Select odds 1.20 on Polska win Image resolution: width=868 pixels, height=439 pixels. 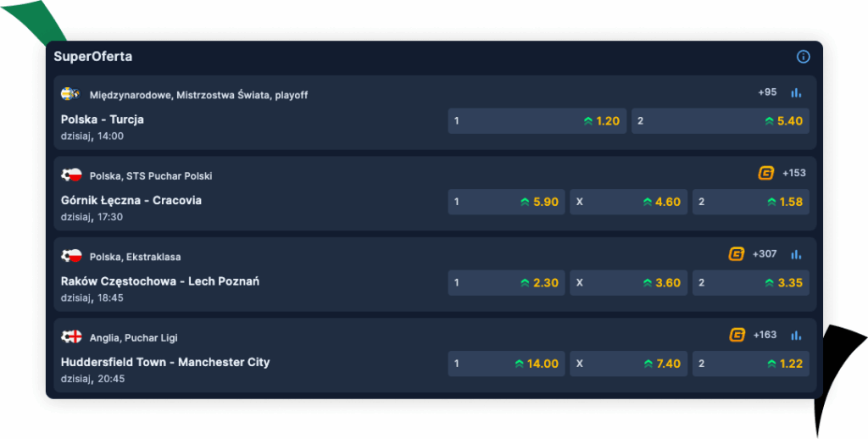(x=537, y=121)
